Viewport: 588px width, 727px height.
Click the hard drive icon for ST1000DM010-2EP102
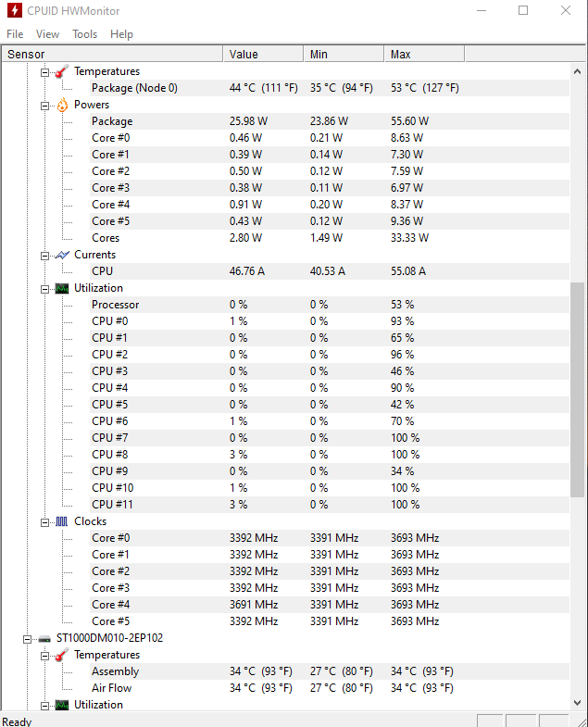pyautogui.click(x=44, y=639)
